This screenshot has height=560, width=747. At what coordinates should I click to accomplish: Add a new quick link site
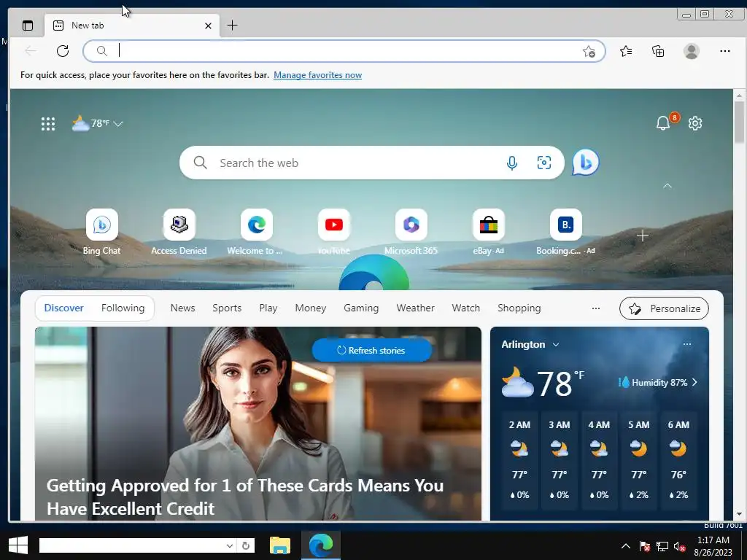click(x=643, y=236)
